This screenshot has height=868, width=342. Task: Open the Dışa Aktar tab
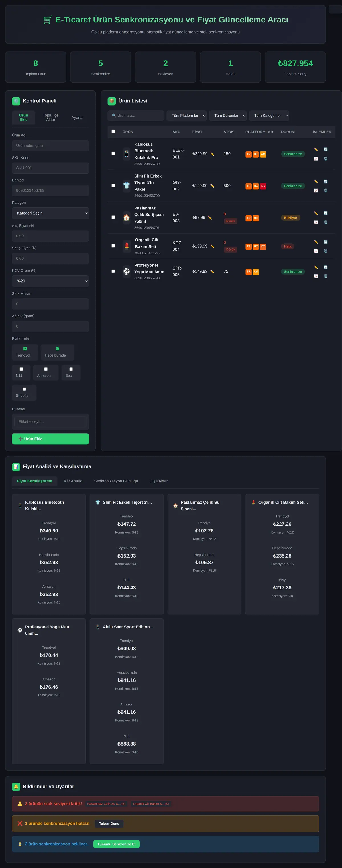(x=158, y=481)
